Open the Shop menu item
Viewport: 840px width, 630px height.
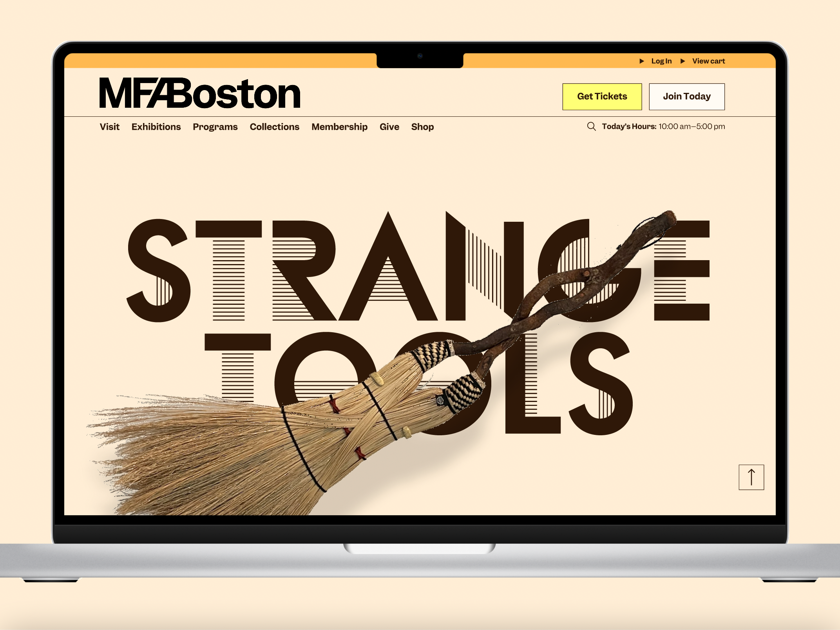tap(422, 127)
